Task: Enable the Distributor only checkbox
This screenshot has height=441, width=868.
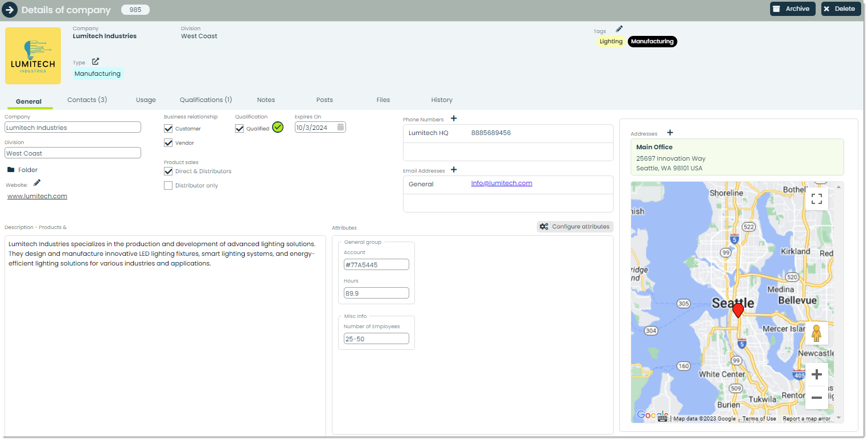Action: pos(168,186)
